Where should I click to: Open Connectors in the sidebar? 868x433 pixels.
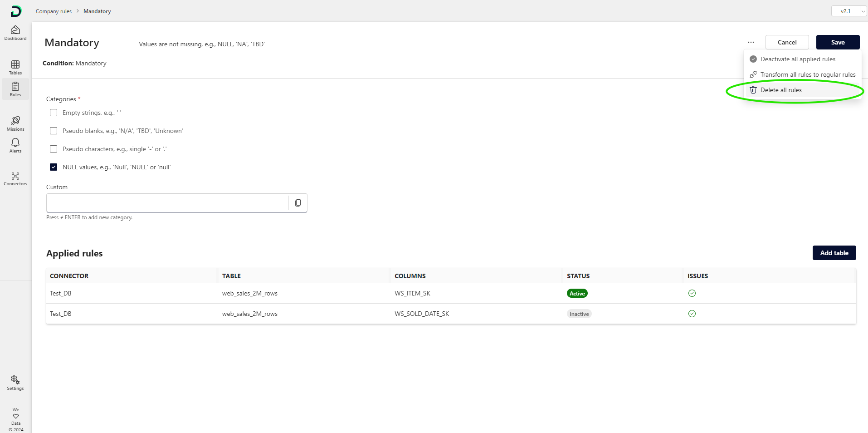[15, 179]
